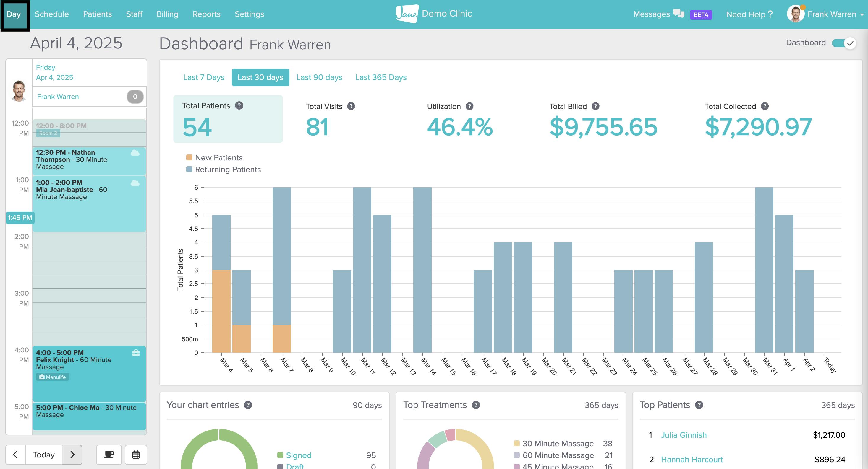Open 5:00 PM Chloe Ma appointment
Screen dimensions: 868x469
coord(89,416)
